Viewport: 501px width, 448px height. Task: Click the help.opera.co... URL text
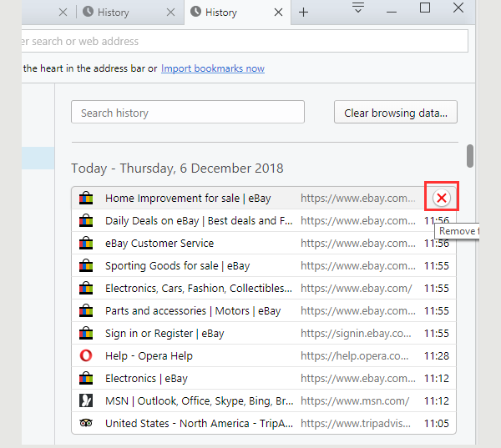pyautogui.click(x=355, y=355)
